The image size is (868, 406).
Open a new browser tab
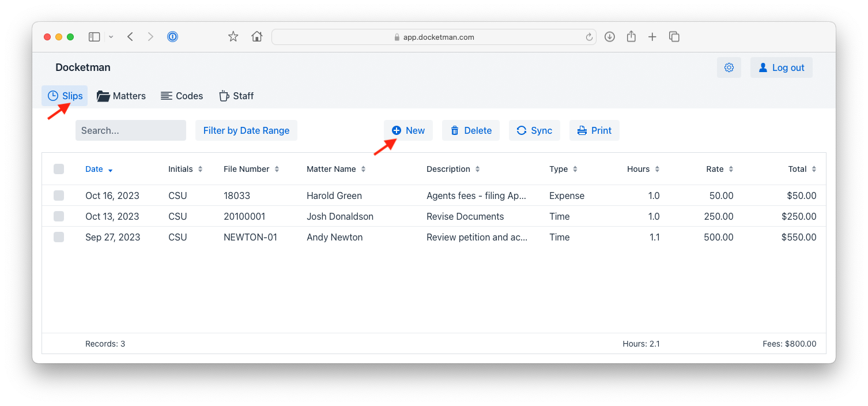pos(652,37)
